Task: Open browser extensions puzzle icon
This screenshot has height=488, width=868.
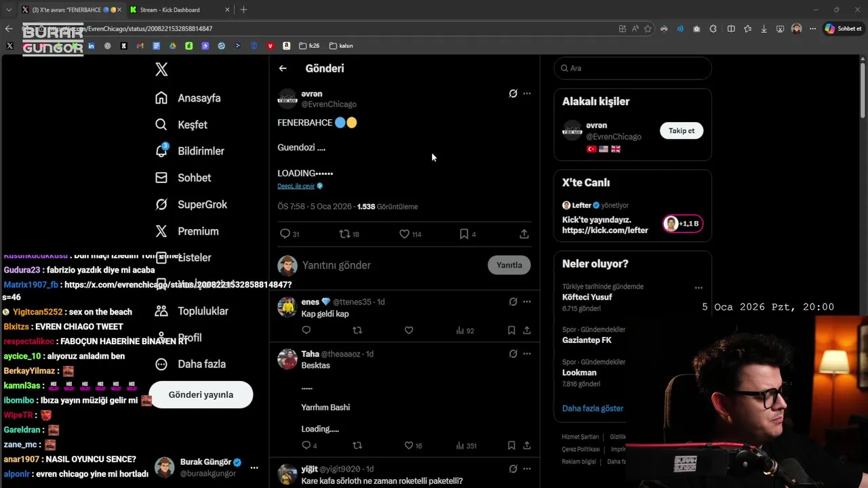Action: pos(713,28)
